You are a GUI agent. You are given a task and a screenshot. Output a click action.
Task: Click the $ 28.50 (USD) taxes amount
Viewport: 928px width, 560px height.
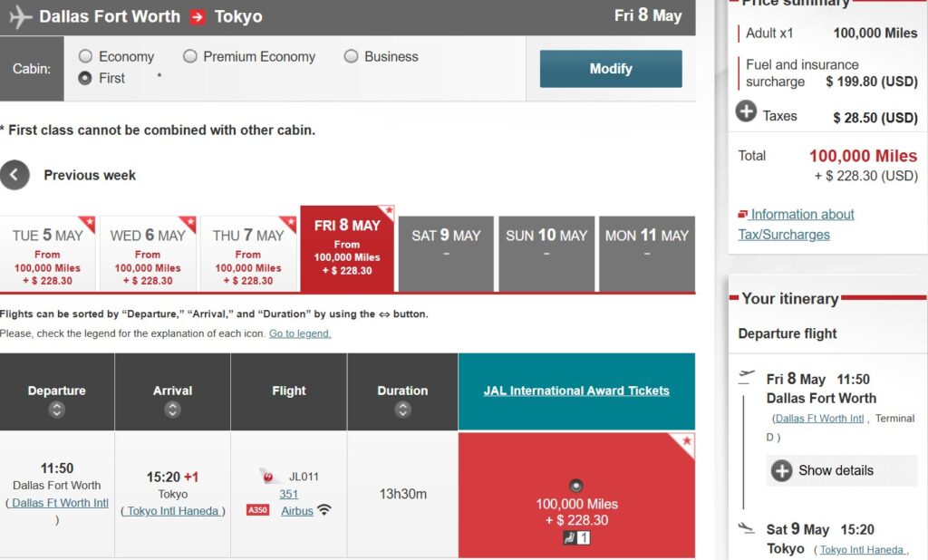pyautogui.click(x=875, y=118)
